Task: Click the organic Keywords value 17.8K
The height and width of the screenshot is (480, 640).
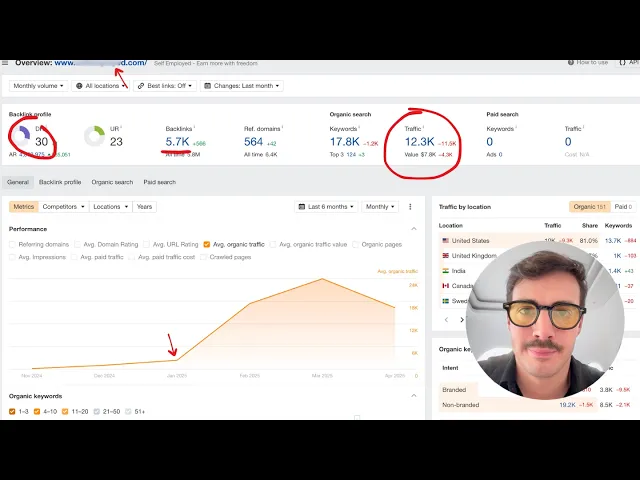Action: [x=344, y=142]
